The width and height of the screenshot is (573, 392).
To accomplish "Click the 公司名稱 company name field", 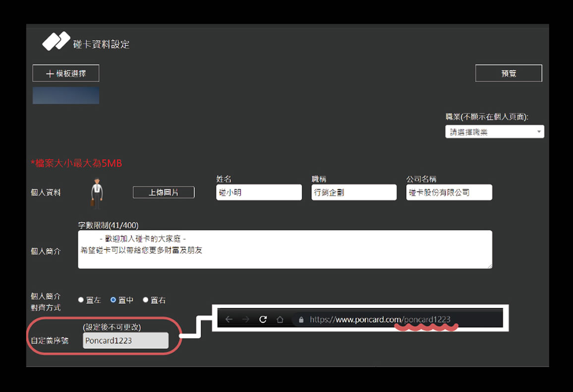I will click(449, 192).
